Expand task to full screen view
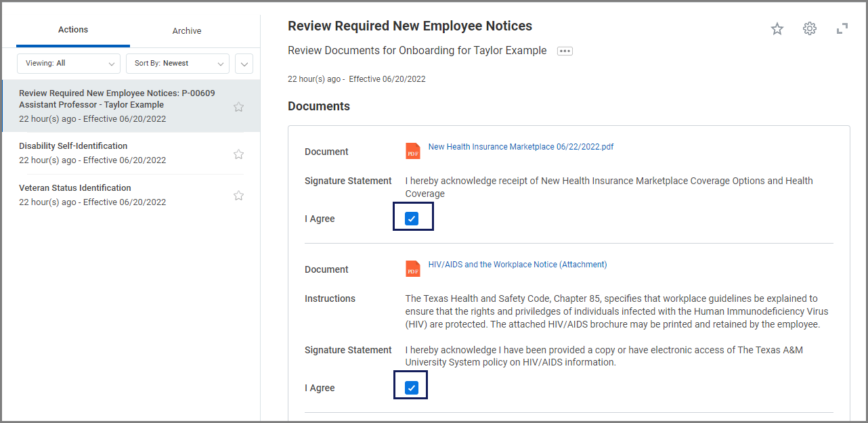The image size is (868, 423). [x=842, y=28]
